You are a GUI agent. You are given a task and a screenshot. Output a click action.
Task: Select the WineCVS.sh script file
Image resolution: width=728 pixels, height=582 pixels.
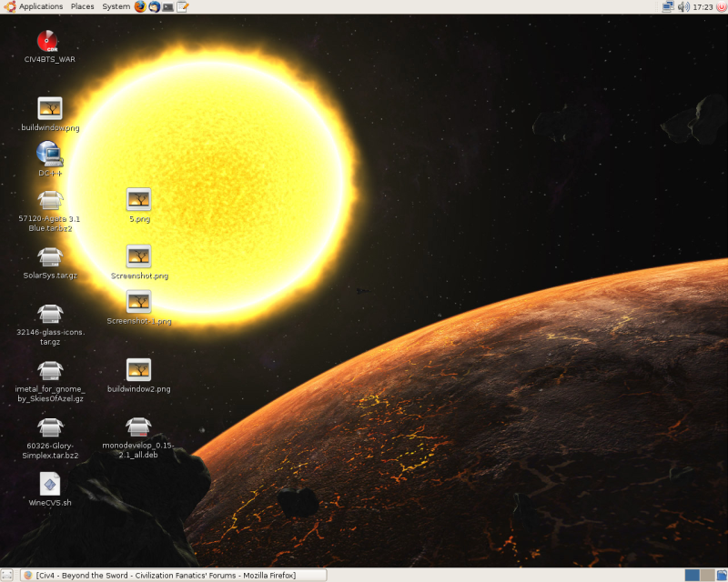coord(49,484)
